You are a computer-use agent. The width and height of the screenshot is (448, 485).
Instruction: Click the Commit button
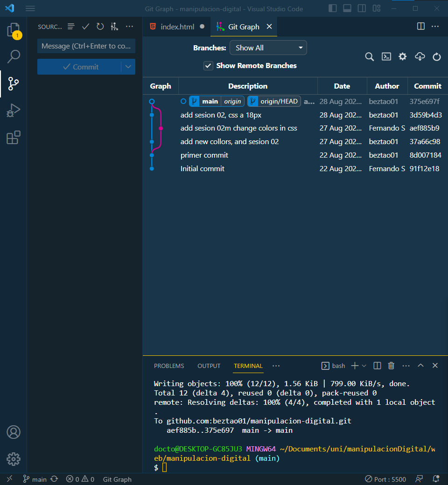80,67
